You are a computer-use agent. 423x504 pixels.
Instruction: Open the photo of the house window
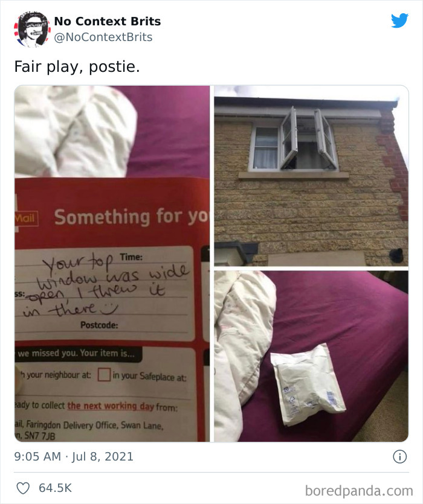[x=311, y=176]
